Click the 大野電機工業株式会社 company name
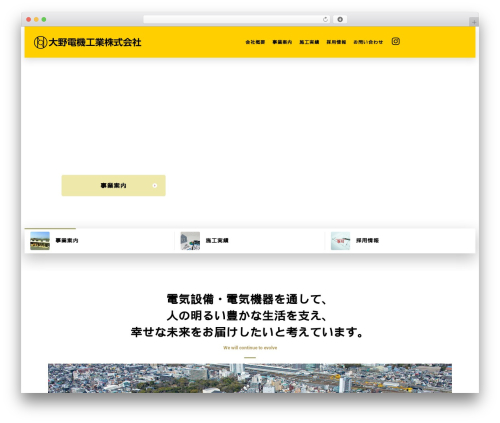This screenshot has height=423, width=500. coord(95,42)
